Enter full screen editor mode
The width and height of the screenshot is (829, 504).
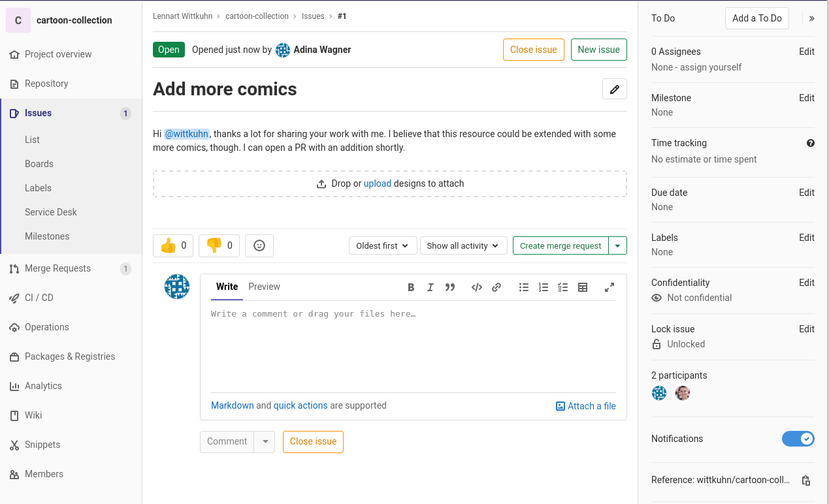[610, 287]
